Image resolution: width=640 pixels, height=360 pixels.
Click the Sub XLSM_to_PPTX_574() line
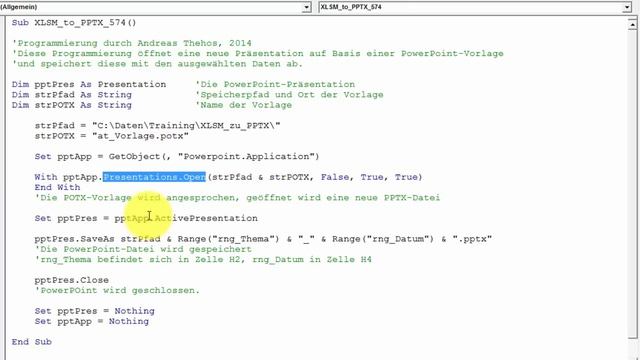(x=74, y=23)
